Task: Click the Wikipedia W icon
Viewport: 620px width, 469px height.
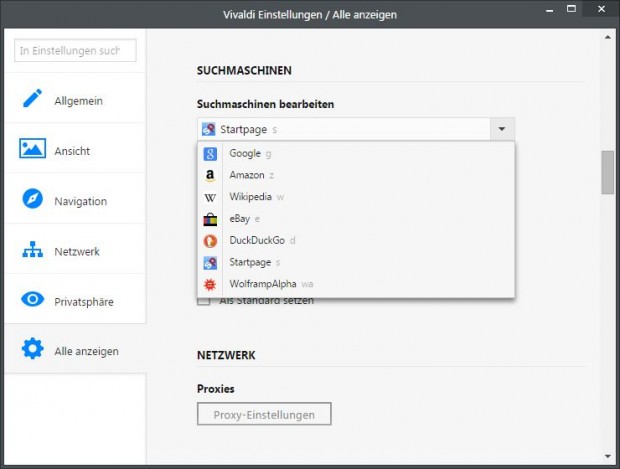Action: (210, 197)
